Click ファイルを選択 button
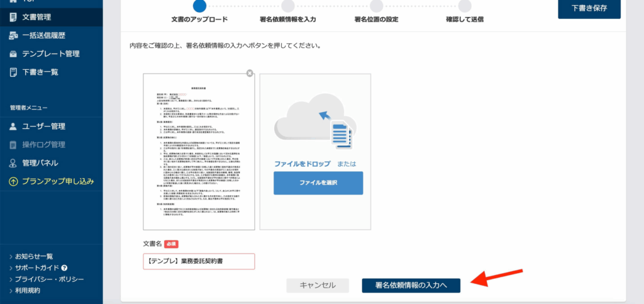This screenshot has height=304, width=644. [x=318, y=183]
